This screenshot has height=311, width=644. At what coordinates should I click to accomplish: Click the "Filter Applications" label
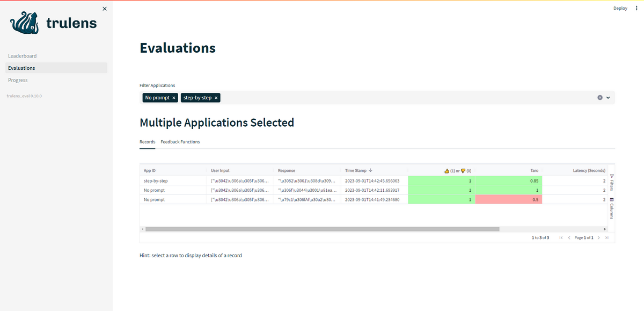point(157,85)
